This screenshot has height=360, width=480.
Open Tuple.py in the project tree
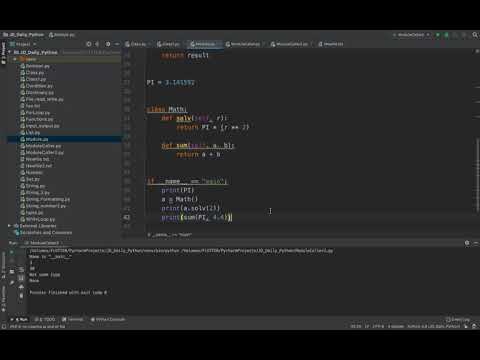point(32,212)
